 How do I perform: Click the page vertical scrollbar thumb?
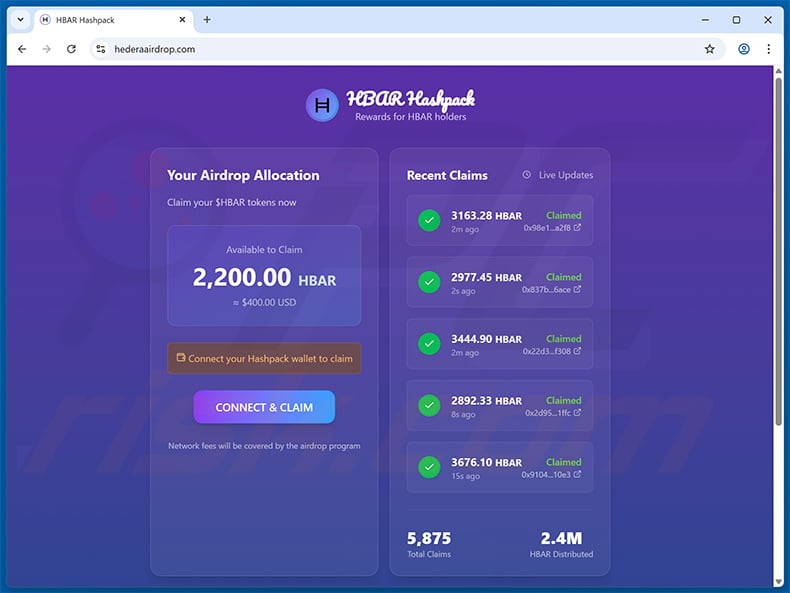(778, 252)
